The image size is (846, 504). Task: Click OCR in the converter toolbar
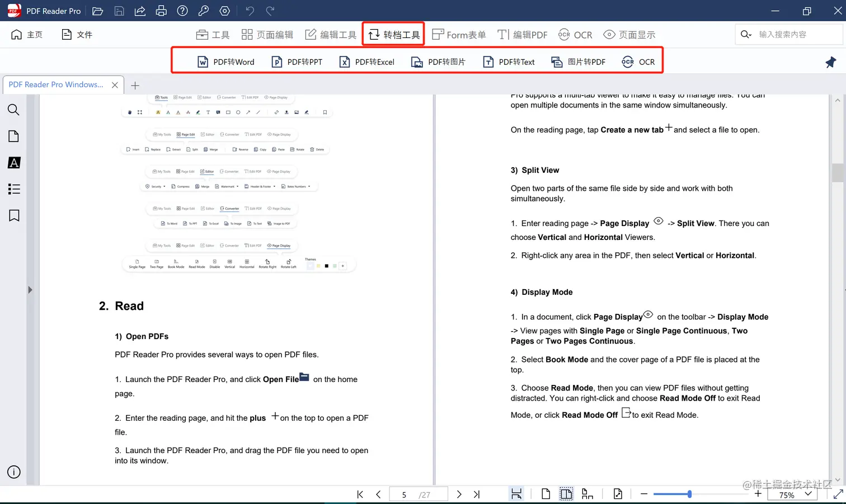(638, 62)
